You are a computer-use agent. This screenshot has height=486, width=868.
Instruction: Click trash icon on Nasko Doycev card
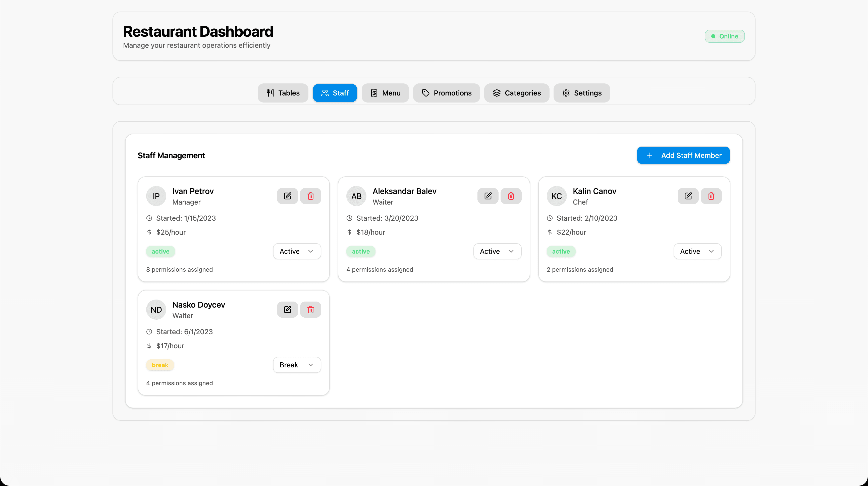tap(310, 310)
